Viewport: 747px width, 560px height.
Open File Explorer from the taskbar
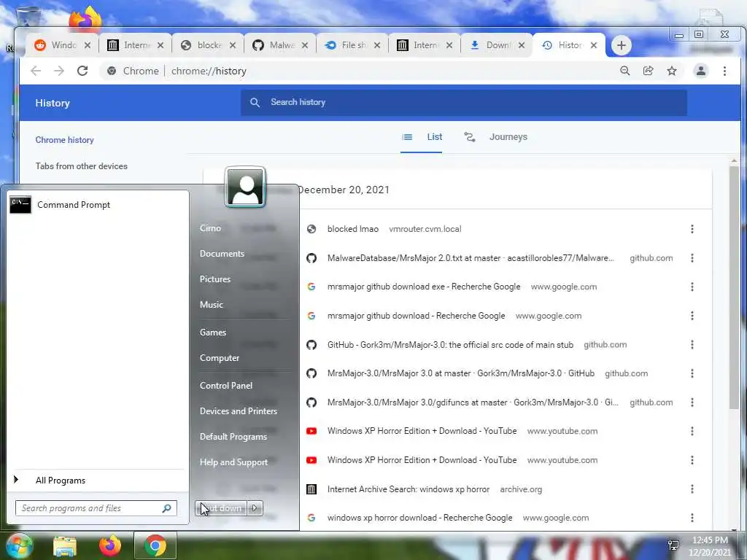tap(65, 546)
